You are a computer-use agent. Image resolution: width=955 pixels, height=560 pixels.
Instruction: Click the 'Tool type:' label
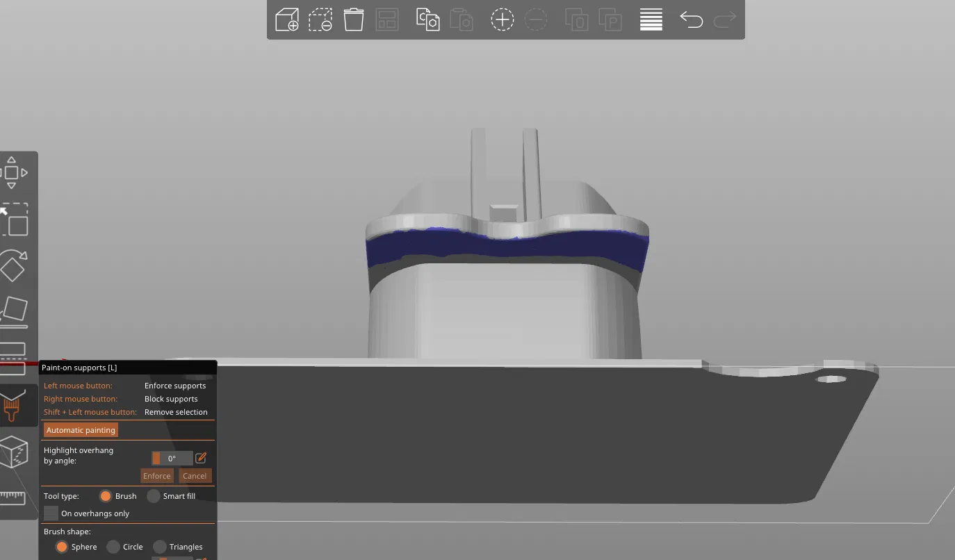click(x=61, y=496)
